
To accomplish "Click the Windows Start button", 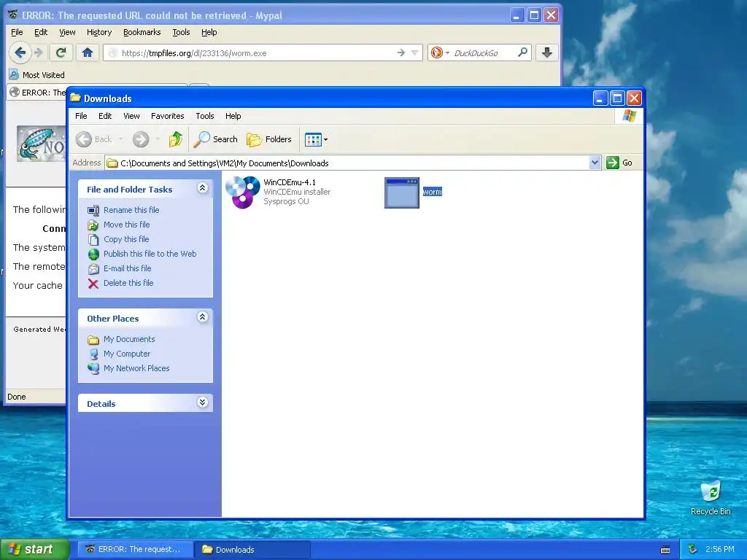I will (x=34, y=549).
